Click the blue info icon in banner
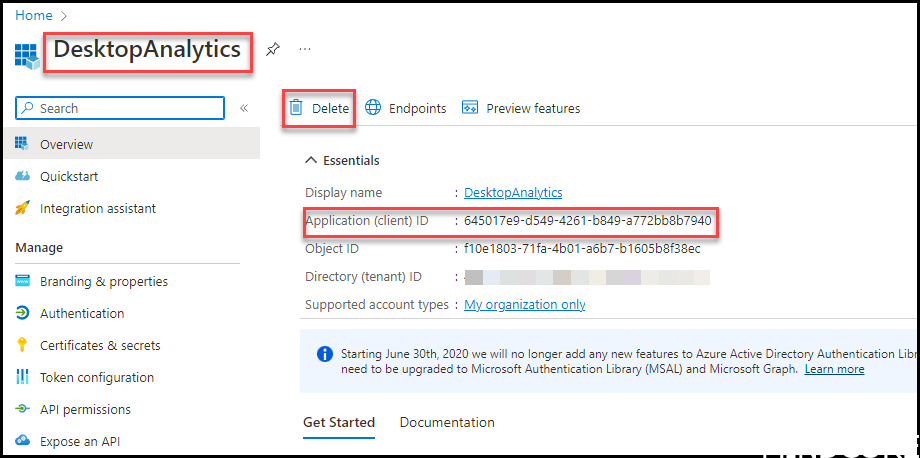 [324, 354]
